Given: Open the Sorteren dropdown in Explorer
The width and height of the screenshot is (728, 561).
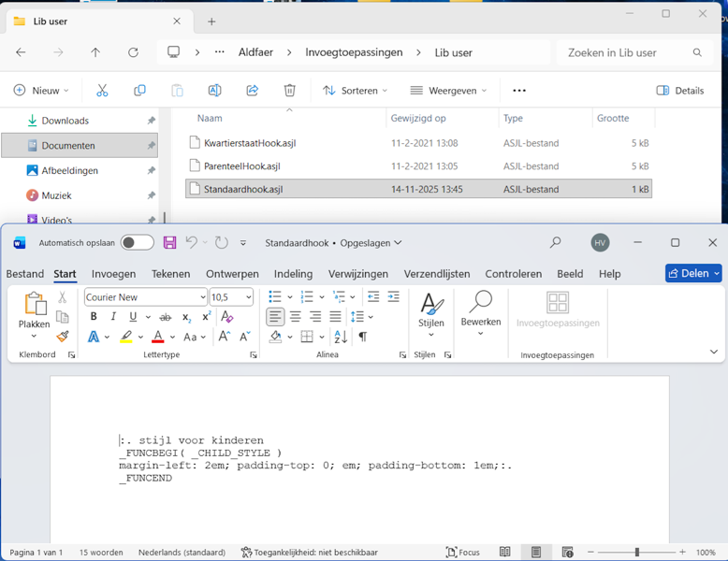Looking at the screenshot, I should pos(355,91).
